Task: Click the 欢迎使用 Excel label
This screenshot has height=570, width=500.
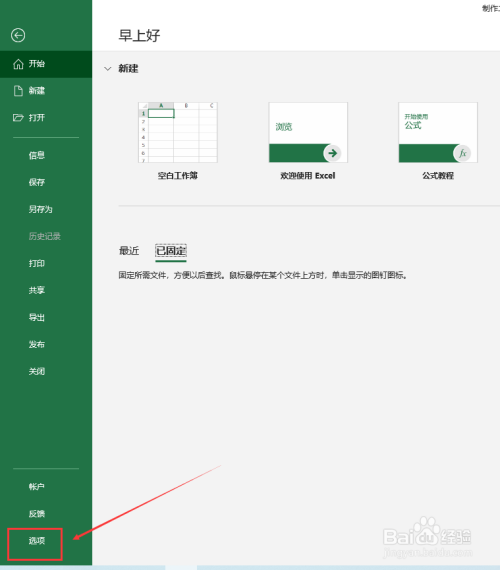Action: [x=308, y=176]
